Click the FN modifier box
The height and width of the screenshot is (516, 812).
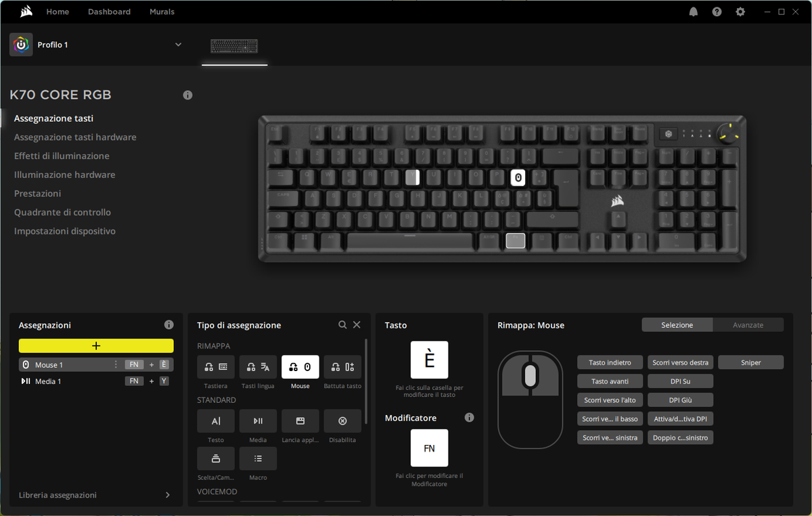tap(430, 448)
